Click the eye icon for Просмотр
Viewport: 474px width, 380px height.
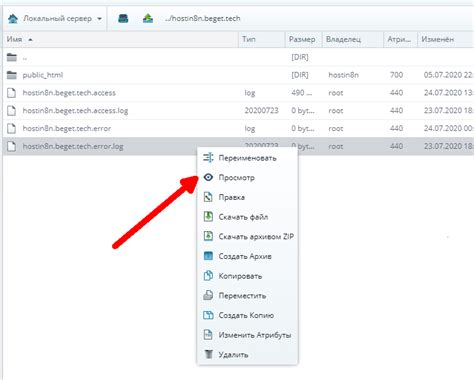pyautogui.click(x=208, y=177)
